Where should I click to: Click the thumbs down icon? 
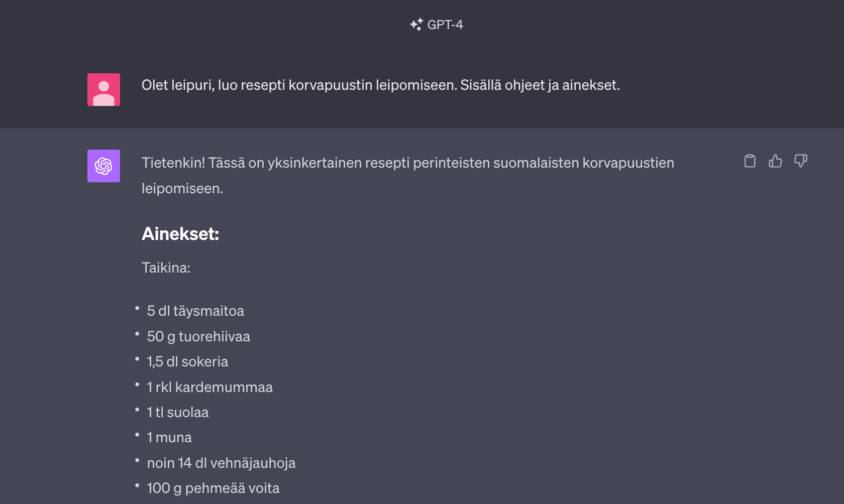pos(800,161)
